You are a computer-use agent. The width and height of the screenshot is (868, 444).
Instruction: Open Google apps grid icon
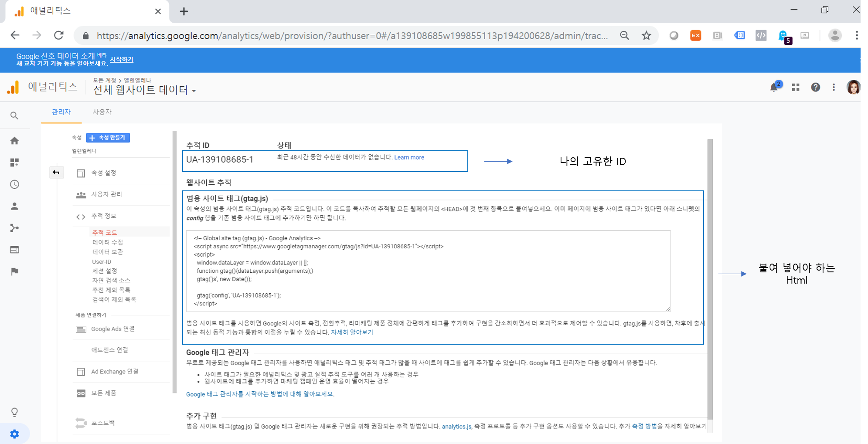(x=796, y=88)
